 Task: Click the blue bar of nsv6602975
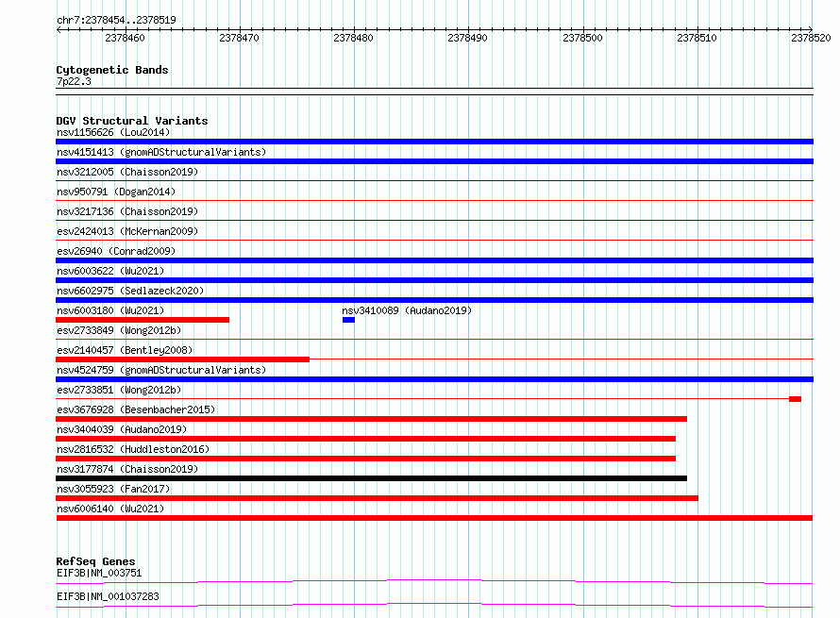click(434, 300)
